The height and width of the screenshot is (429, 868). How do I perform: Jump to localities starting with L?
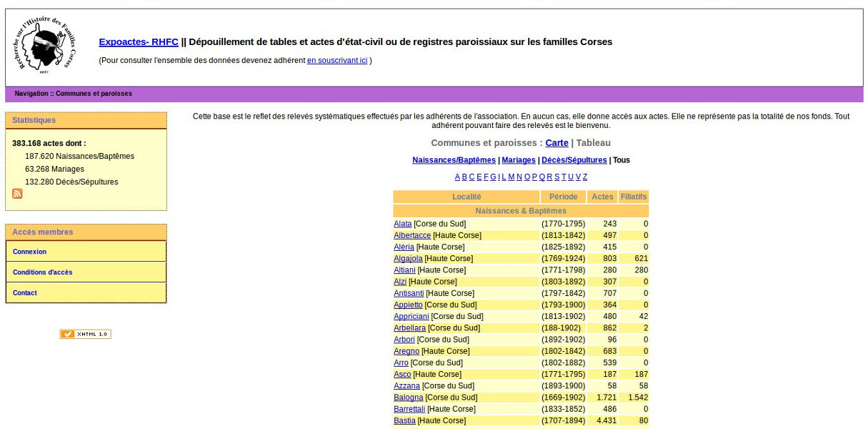point(504,177)
